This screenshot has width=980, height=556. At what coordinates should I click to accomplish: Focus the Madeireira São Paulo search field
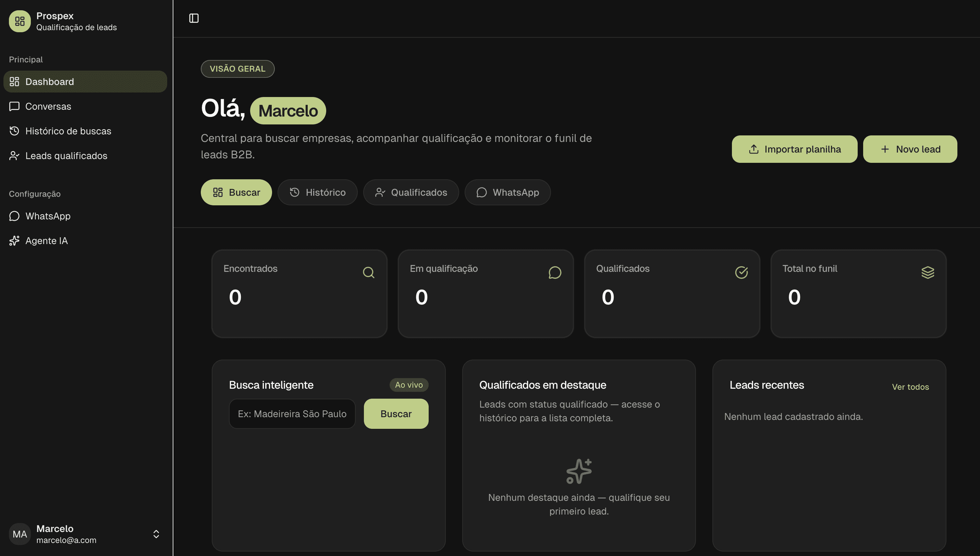click(292, 414)
